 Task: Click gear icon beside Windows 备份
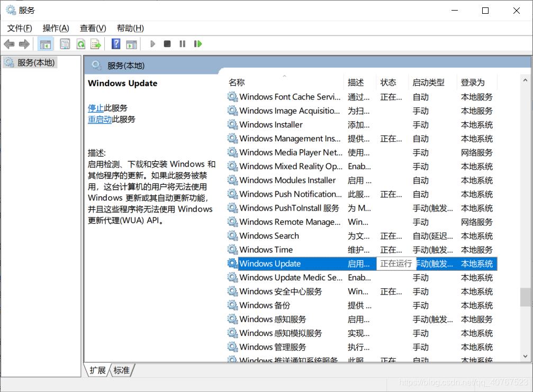point(232,305)
